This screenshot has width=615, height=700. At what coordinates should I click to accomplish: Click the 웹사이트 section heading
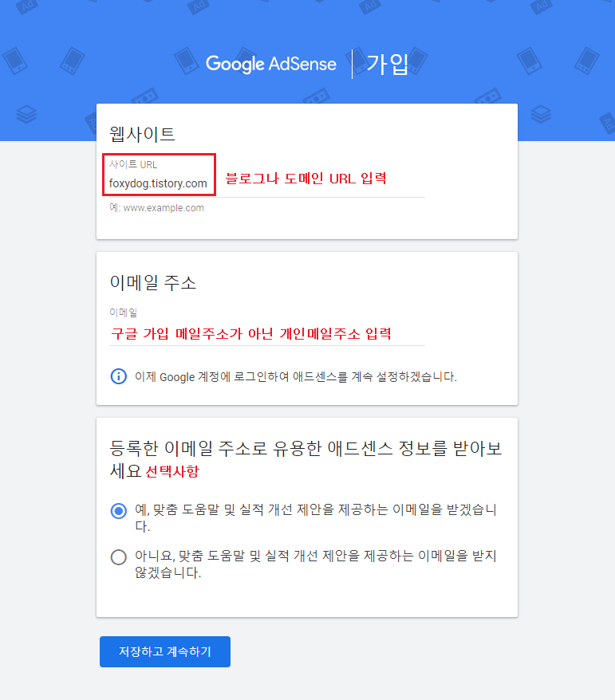[x=142, y=134]
